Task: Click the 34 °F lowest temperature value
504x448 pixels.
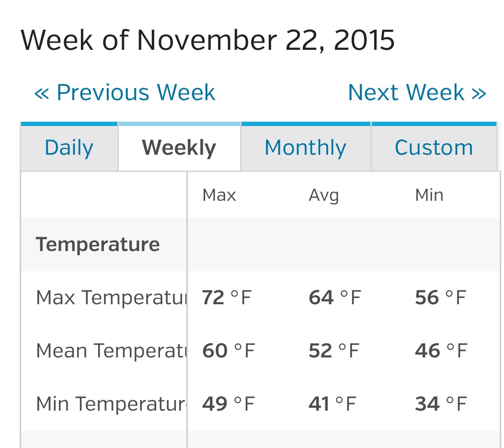Action: [440, 404]
